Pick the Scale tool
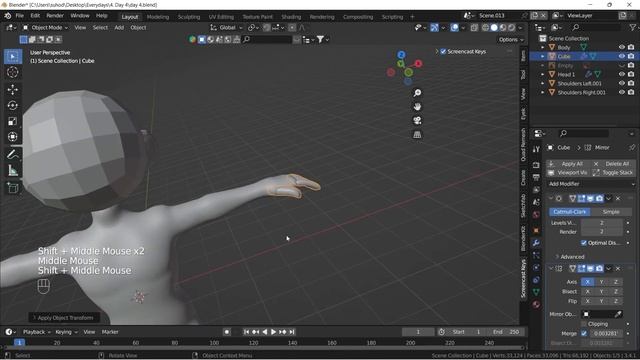Image resolution: width=640 pixels, height=360 pixels. 13,121
